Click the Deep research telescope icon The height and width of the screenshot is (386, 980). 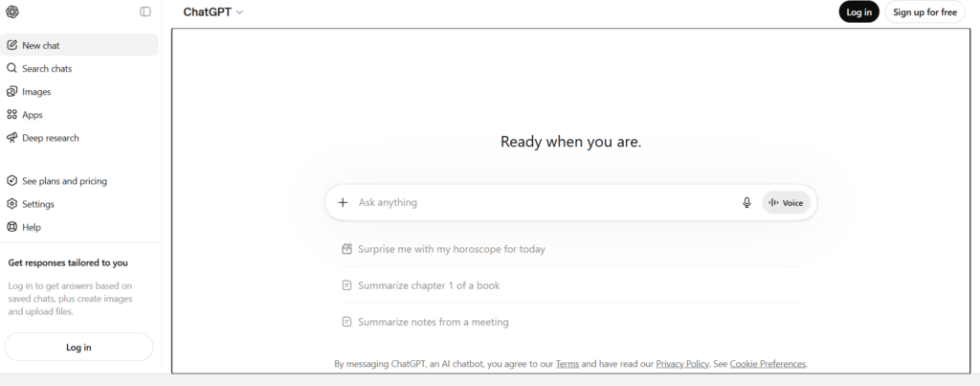11,138
